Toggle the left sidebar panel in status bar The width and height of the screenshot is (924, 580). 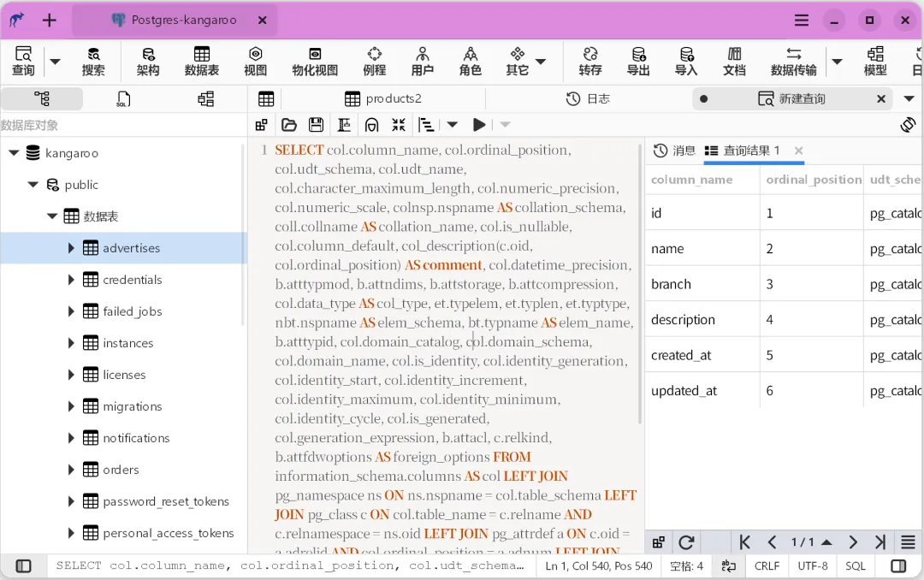click(23, 566)
